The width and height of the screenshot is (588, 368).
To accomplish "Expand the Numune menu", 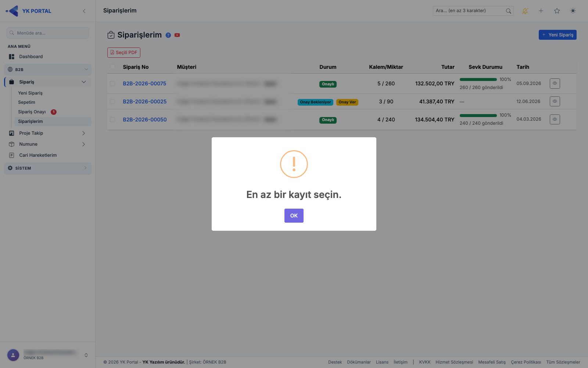I will pyautogui.click(x=48, y=144).
